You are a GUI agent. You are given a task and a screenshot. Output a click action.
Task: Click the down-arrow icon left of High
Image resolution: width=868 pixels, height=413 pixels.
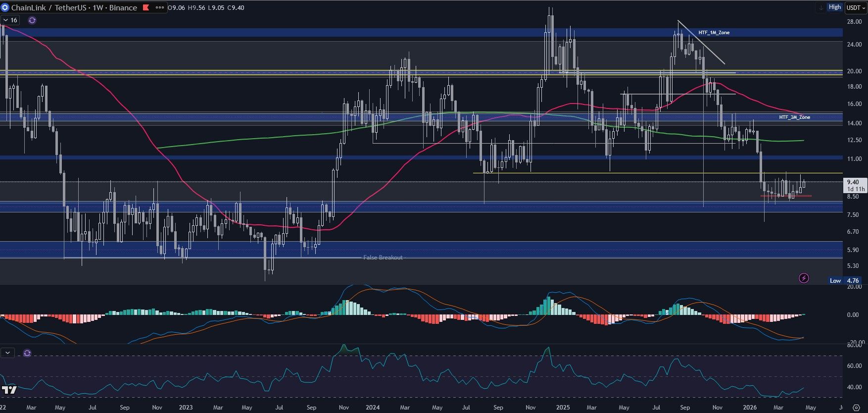click(821, 7)
